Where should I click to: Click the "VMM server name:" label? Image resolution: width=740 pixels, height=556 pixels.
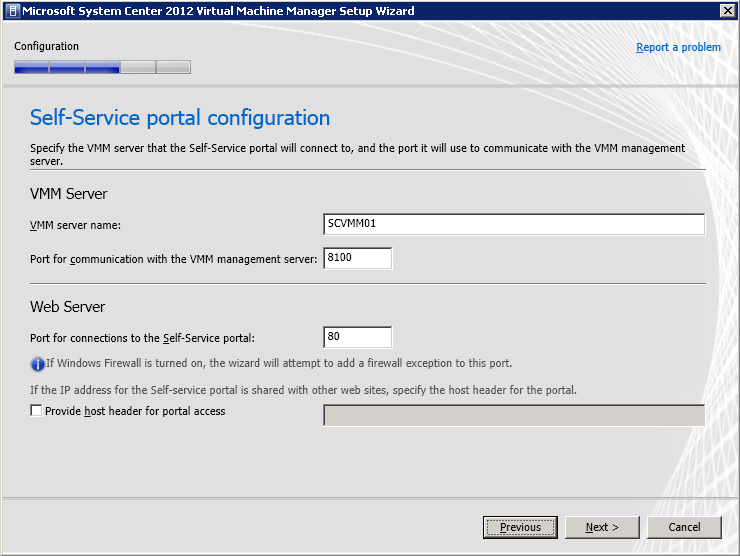75,225
